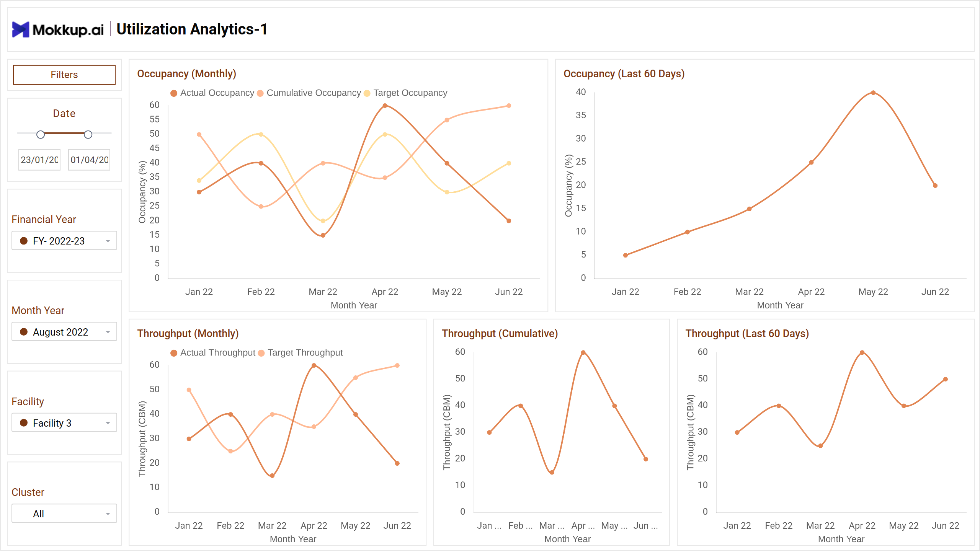The height and width of the screenshot is (551, 980).
Task: Click Actual Occupancy Apr 22 peak point
Action: 385,106
